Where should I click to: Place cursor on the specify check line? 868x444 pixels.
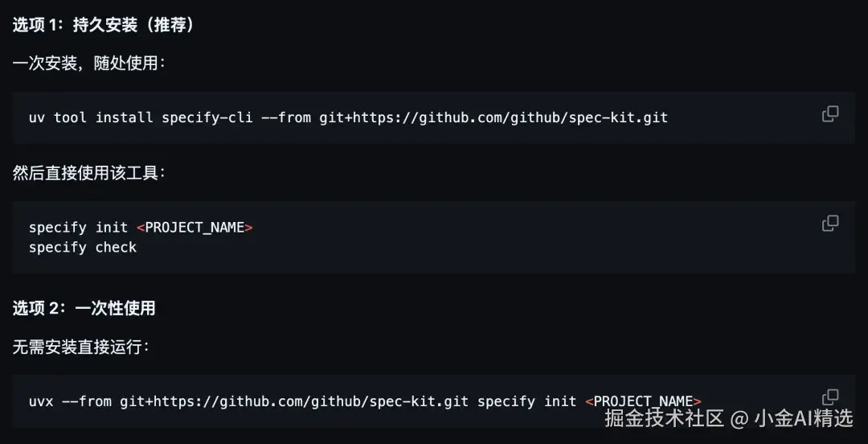[x=83, y=248]
